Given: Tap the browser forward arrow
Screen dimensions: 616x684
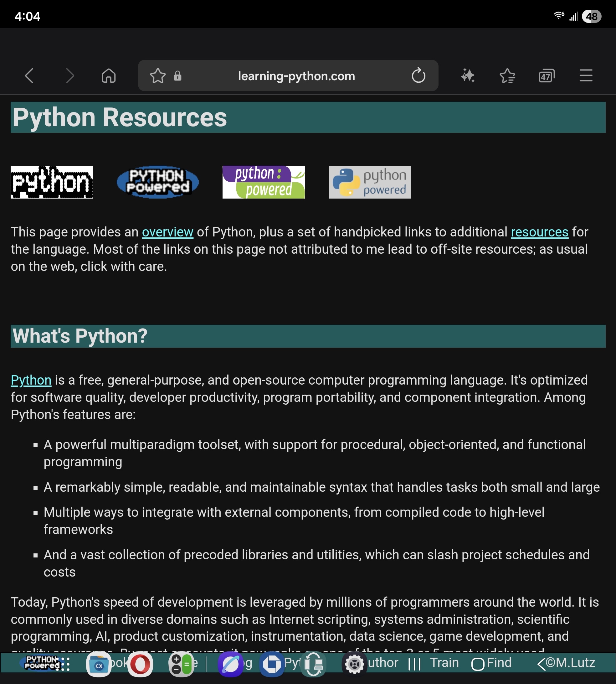Looking at the screenshot, I should (x=69, y=75).
